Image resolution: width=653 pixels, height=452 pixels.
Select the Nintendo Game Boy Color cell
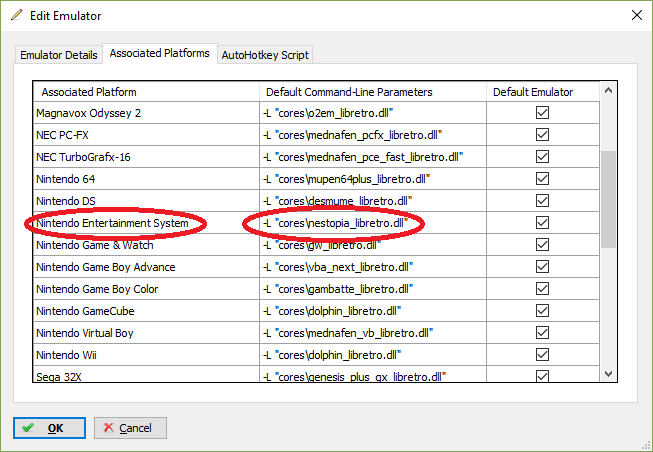pos(146,289)
